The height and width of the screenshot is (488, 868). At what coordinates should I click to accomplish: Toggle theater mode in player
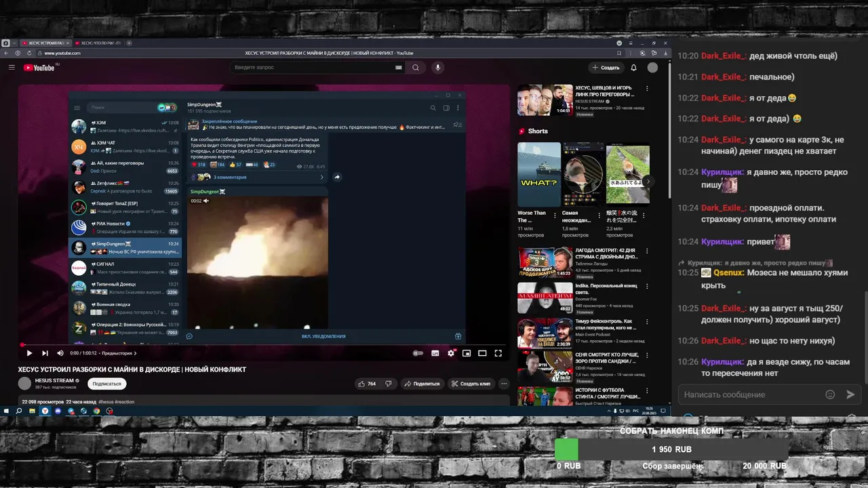[x=482, y=353]
